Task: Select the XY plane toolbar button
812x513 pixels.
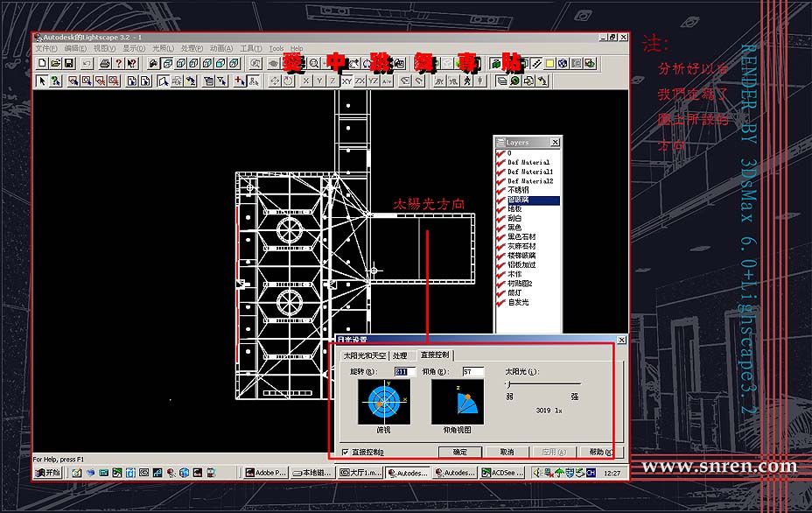Action: tap(346, 81)
